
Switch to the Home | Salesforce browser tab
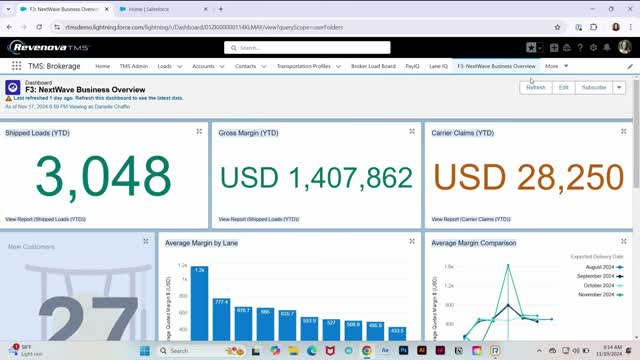pos(162,9)
